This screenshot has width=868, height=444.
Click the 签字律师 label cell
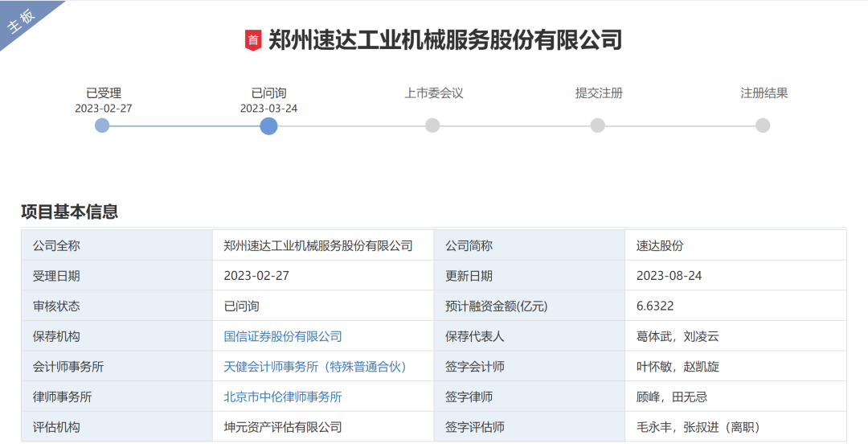530,397
